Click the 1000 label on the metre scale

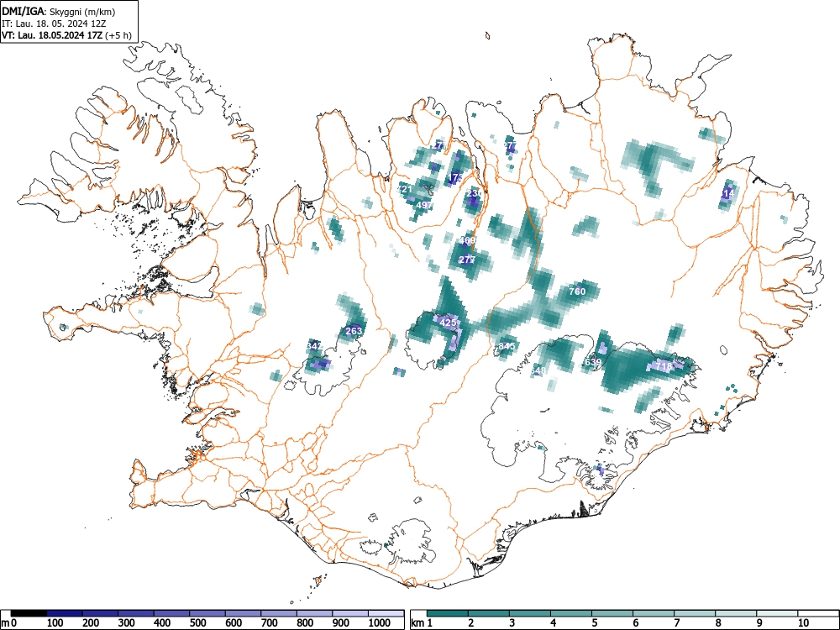coord(380,623)
